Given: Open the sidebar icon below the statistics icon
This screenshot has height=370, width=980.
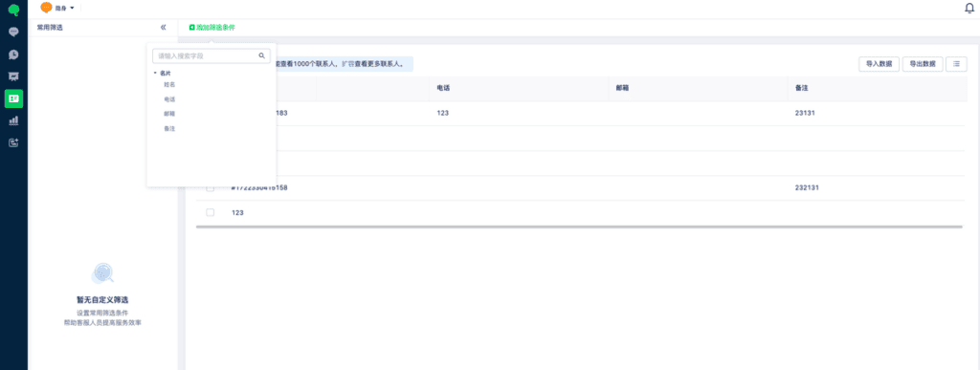Looking at the screenshot, I should 13,142.
